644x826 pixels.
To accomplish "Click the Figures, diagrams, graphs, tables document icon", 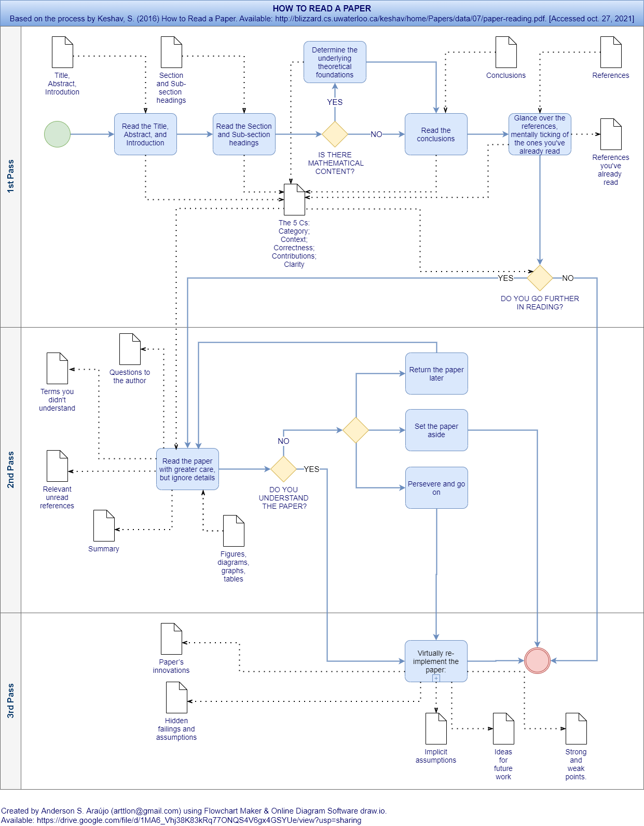I will click(234, 531).
